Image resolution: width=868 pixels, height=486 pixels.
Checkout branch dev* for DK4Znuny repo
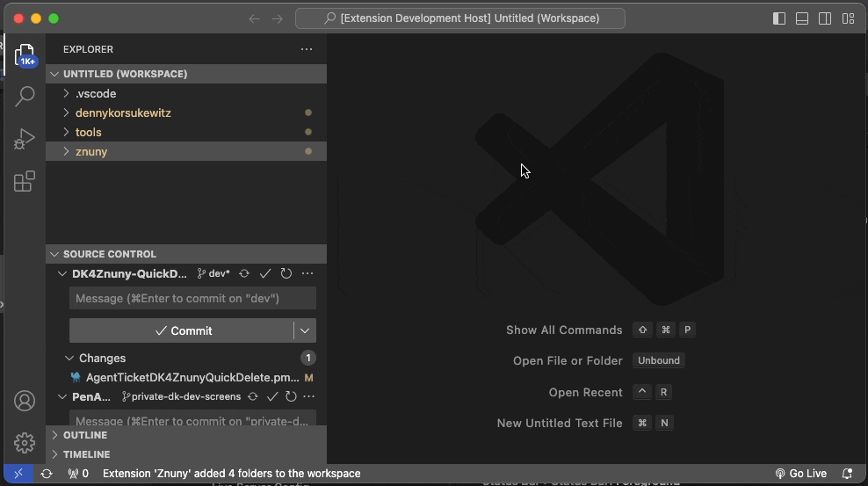[x=213, y=273]
